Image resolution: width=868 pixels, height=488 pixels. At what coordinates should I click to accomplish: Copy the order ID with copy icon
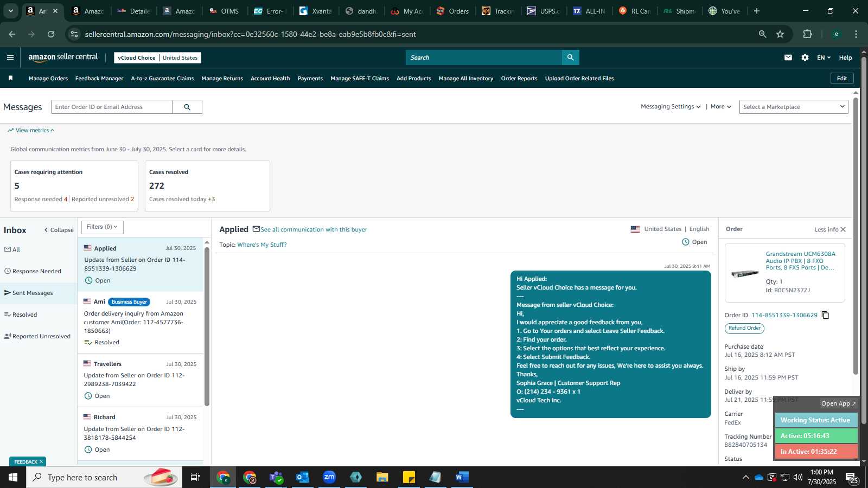tap(825, 315)
